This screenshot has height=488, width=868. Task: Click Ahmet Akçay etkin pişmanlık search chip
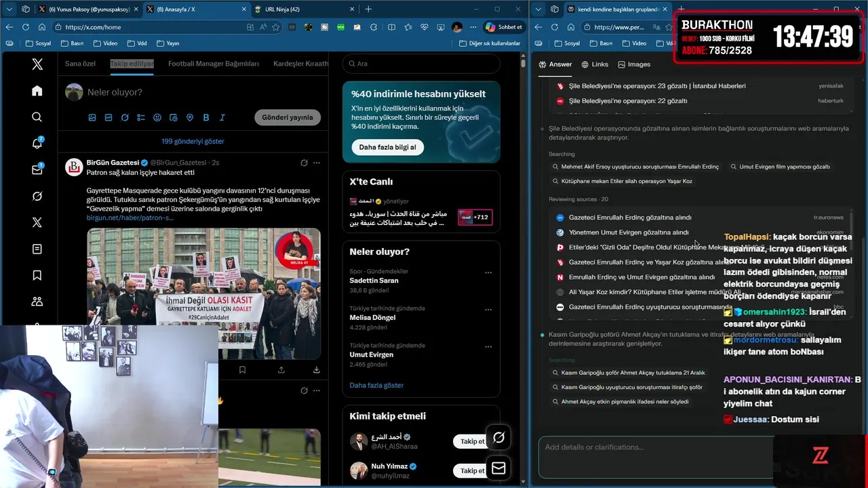[622, 402]
